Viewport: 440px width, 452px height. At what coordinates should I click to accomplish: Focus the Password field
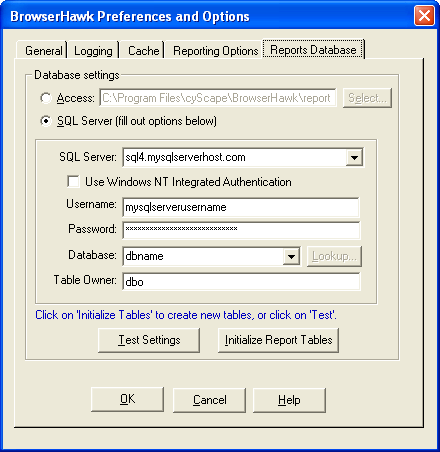click(241, 230)
